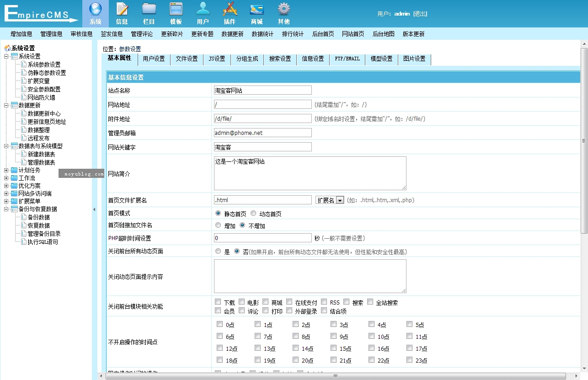Screen dimensions: 588x380
Task: Open the 用户 (User) person icon
Action: (x=203, y=9)
